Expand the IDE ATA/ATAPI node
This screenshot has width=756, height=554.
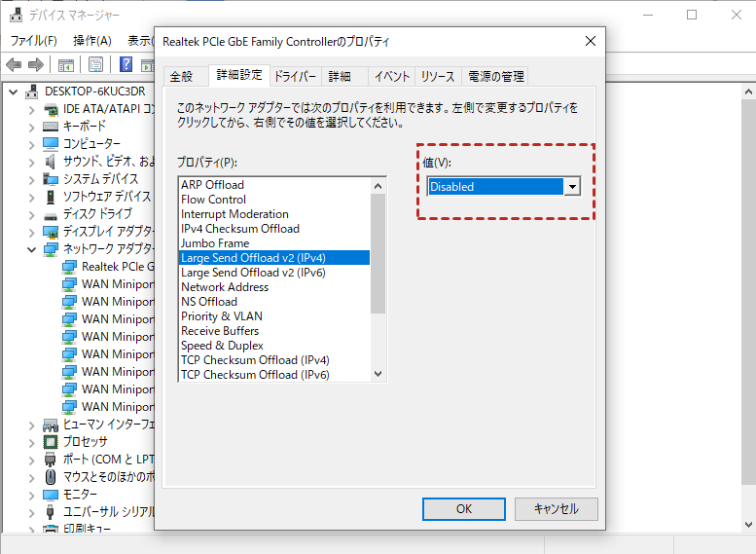click(x=32, y=110)
